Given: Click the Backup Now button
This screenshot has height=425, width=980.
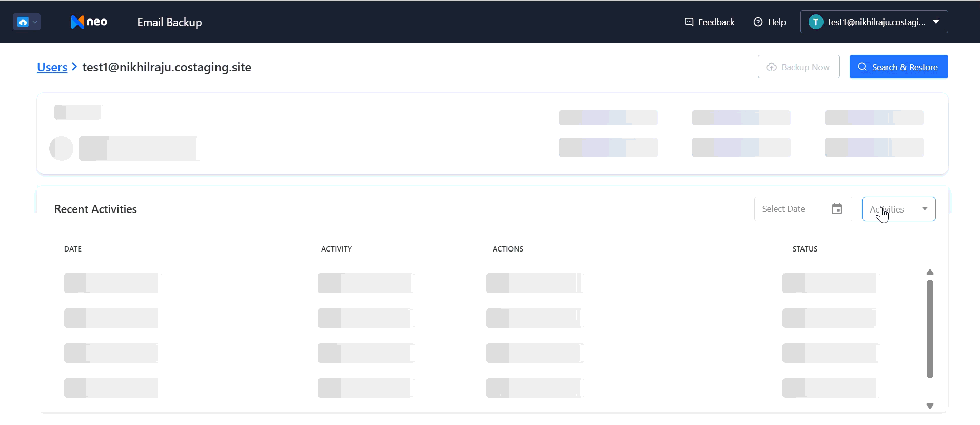Looking at the screenshot, I should 798,67.
